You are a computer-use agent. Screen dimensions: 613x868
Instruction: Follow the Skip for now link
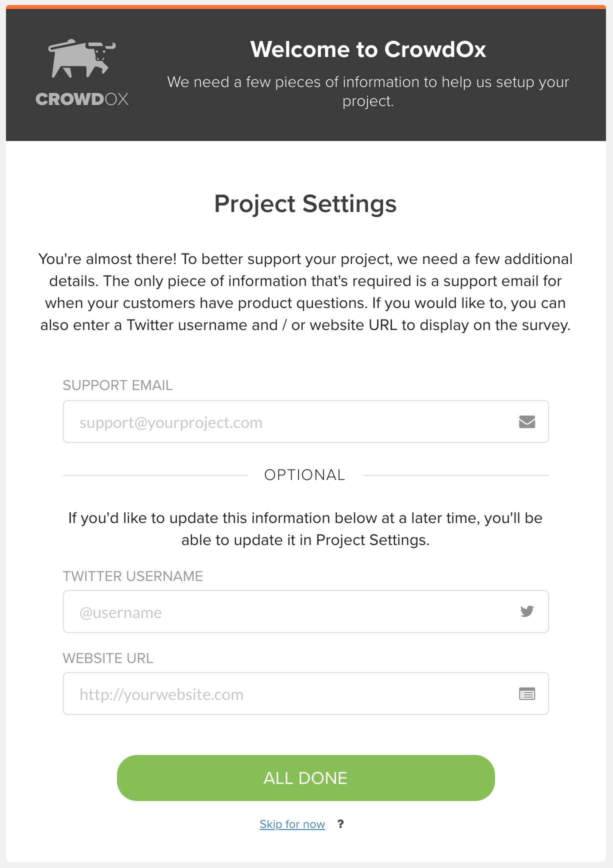292,824
